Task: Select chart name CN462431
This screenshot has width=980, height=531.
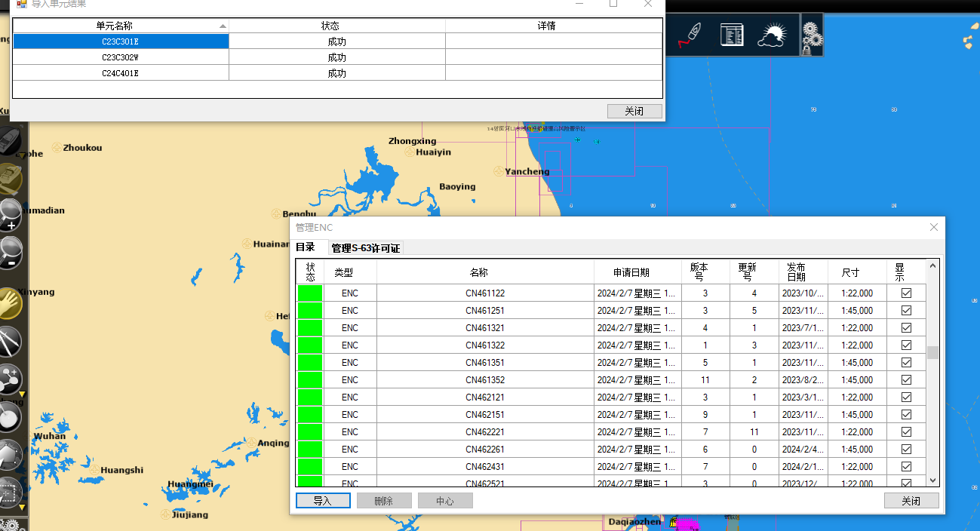Action: click(485, 466)
